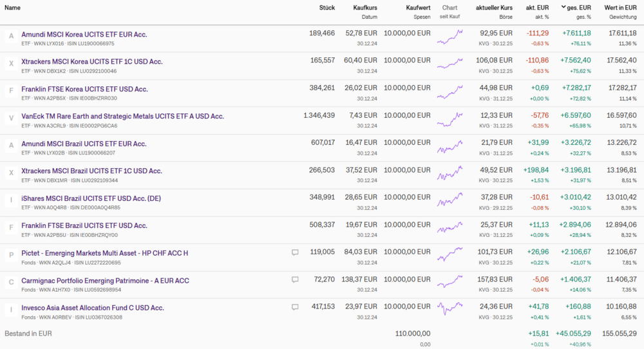Click the VanEck Rare Earth letter icon
The height and width of the screenshot is (349, 644).
click(11, 118)
